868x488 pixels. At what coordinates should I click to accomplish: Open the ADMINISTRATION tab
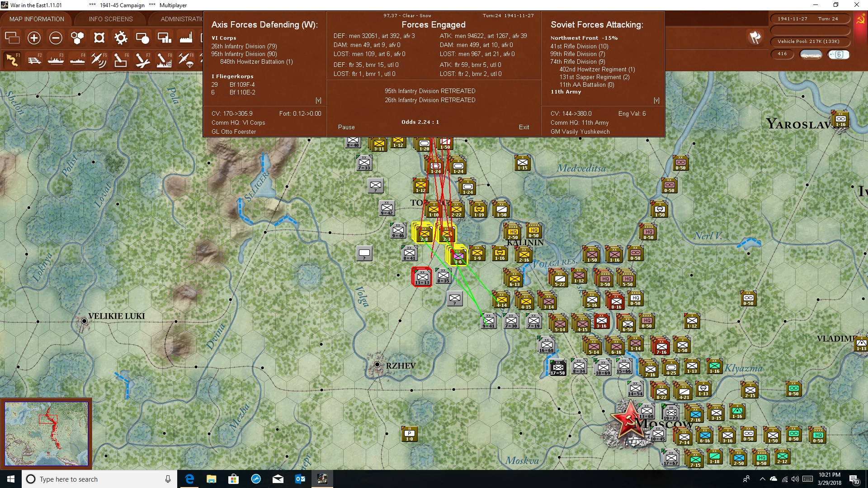[181, 19]
